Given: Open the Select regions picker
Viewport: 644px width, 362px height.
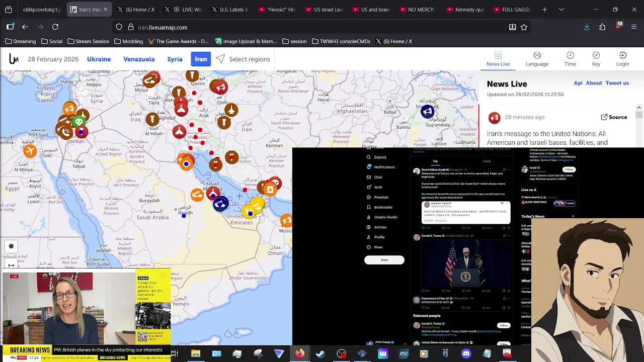Looking at the screenshot, I should coord(243,59).
